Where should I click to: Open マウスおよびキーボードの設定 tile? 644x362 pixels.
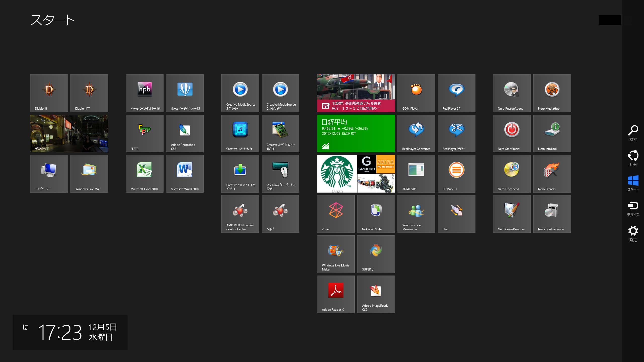coord(280,174)
